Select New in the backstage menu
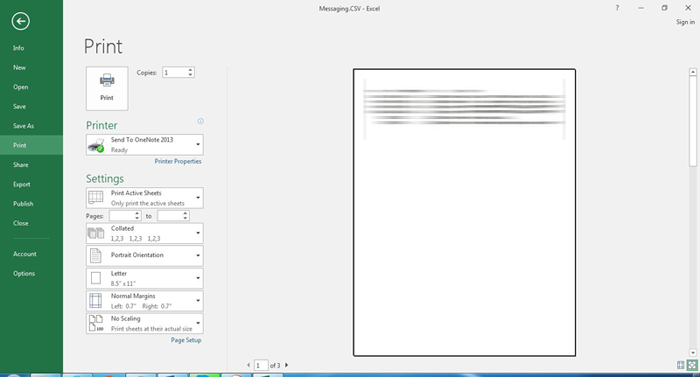 tap(31, 67)
